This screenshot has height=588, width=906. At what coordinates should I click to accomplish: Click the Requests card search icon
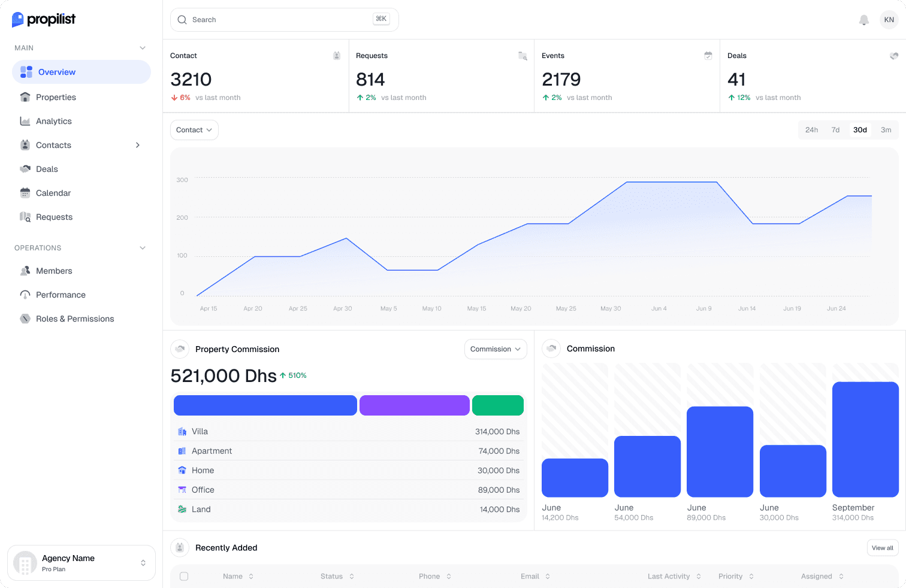[x=523, y=56]
